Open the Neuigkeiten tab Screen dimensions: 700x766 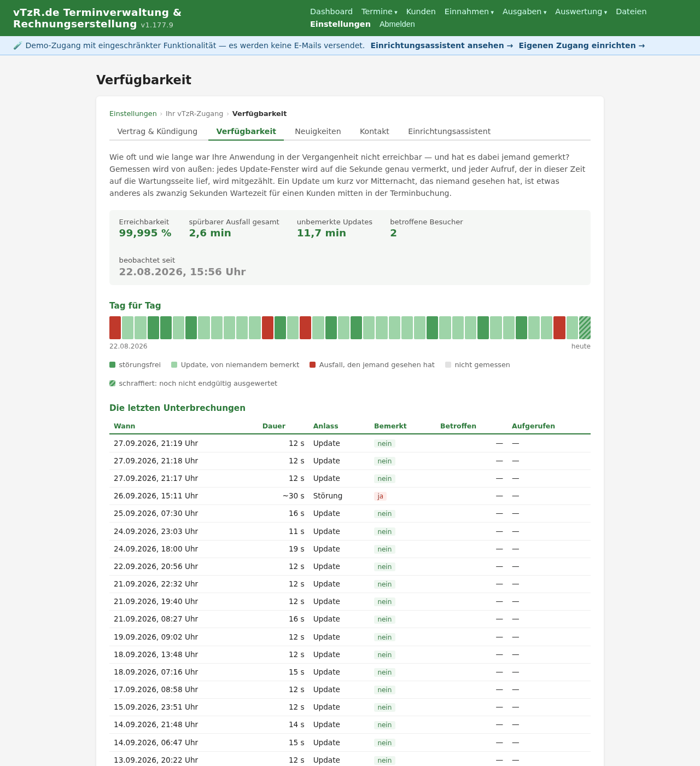pos(318,131)
